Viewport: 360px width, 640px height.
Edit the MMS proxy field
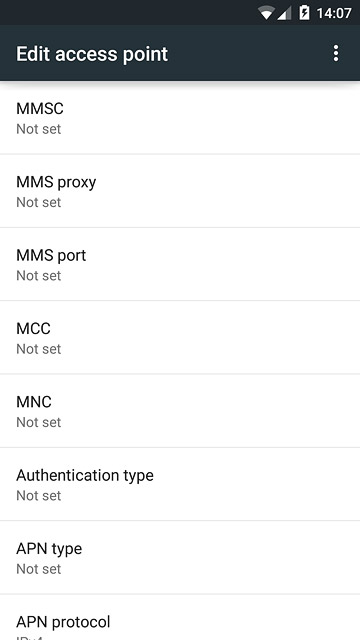tap(180, 191)
